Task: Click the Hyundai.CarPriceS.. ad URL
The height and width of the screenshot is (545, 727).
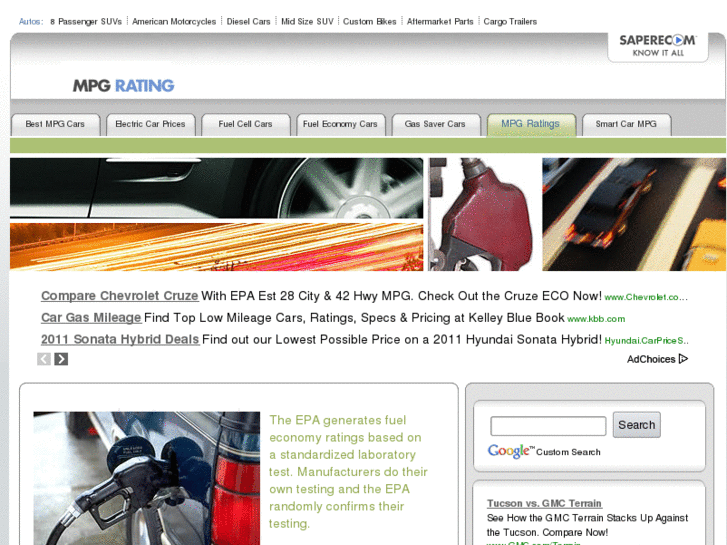Action: (646, 341)
